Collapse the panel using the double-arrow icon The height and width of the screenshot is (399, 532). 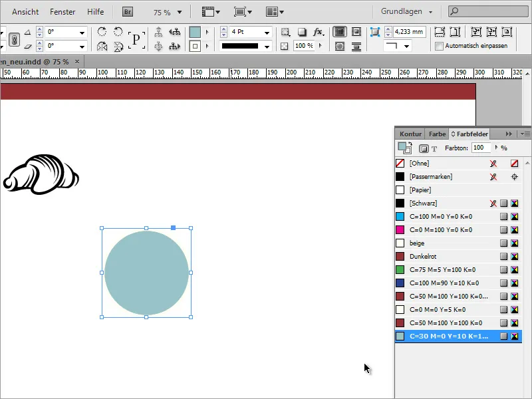(509, 134)
